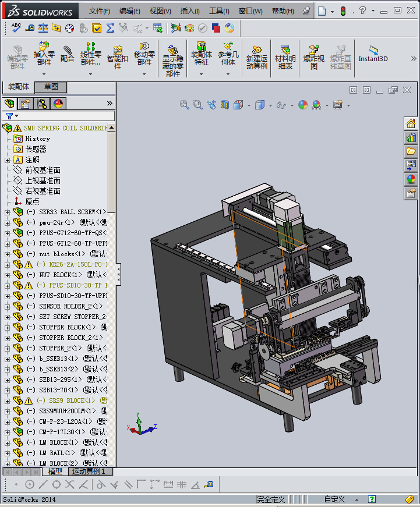Click 自定义 unit system status
Screen dimensions: 420x507
coord(334,499)
